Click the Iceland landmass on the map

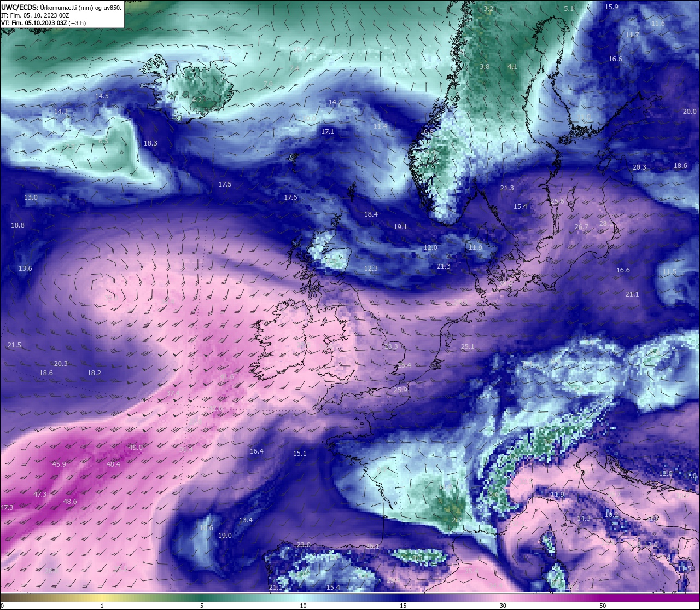(x=189, y=90)
